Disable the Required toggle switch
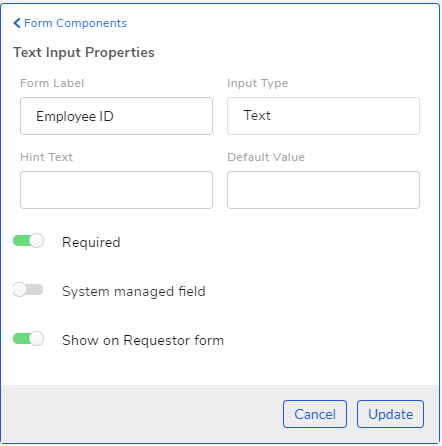Viewport: 442px width, 446px height. pos(28,241)
